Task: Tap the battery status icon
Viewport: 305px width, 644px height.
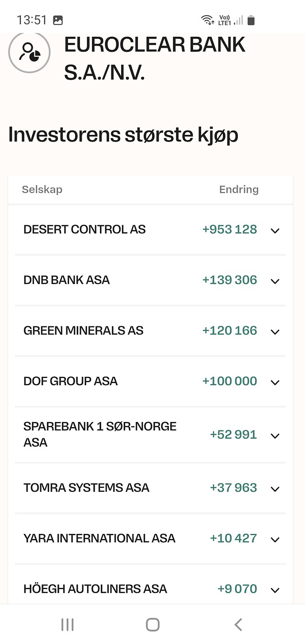Action: [x=251, y=20]
